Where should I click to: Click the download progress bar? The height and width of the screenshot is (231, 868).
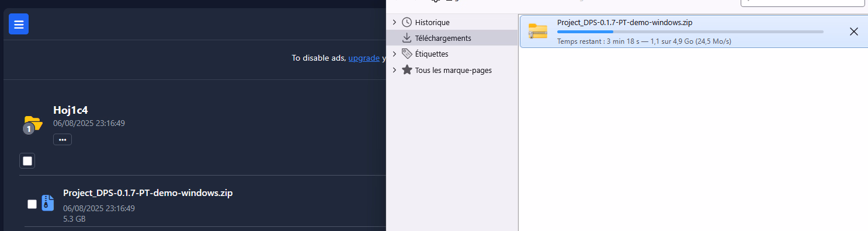point(690,32)
